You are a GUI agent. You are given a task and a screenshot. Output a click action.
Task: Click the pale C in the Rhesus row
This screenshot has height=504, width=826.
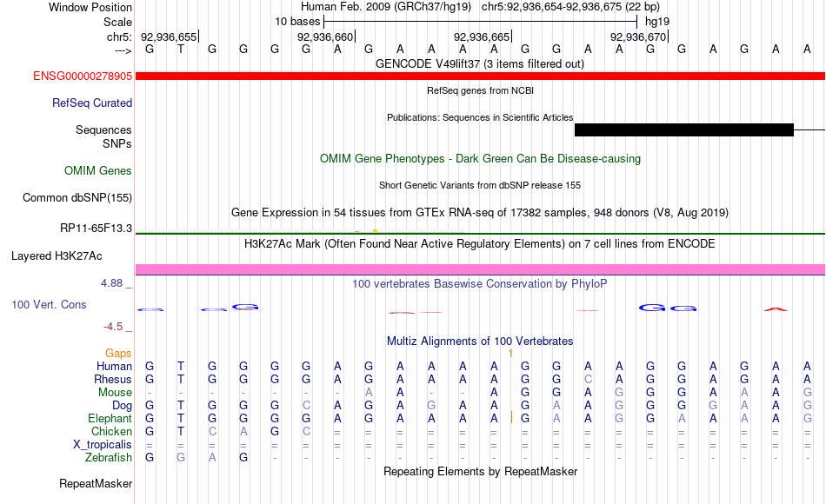588,379
